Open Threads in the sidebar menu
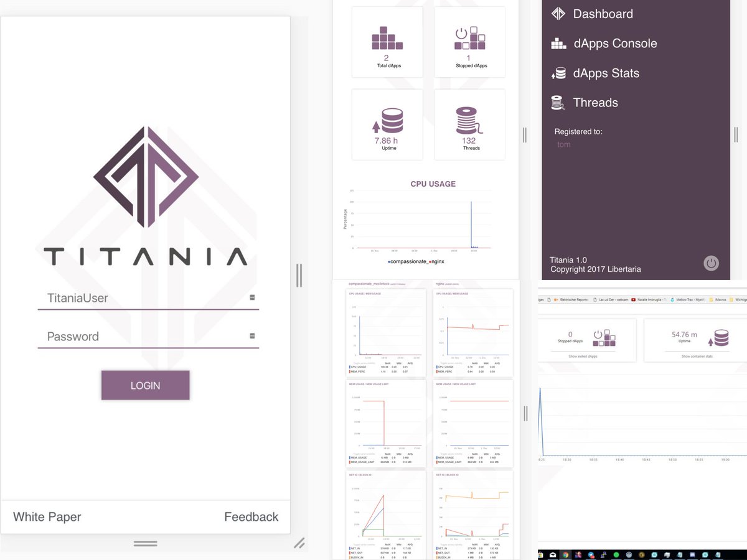The width and height of the screenshot is (747, 560). pyautogui.click(x=596, y=103)
